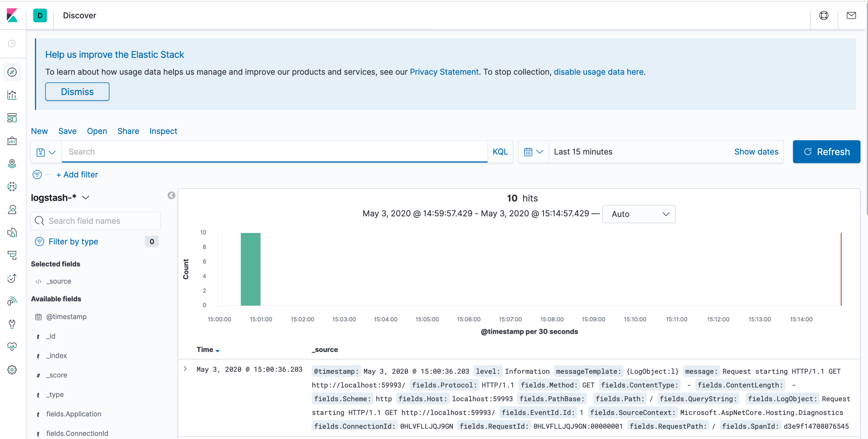Select the _type field

55,395
